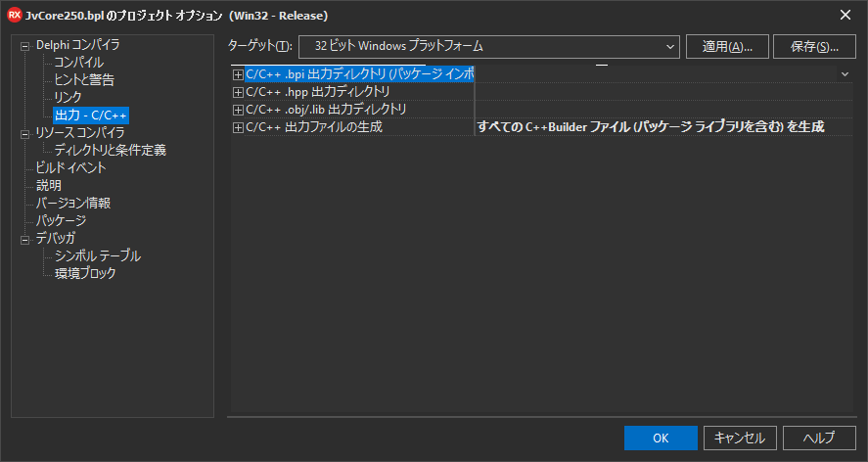The height and width of the screenshot is (462, 868).
Task: Confirm with the OK button
Action: 661,439
